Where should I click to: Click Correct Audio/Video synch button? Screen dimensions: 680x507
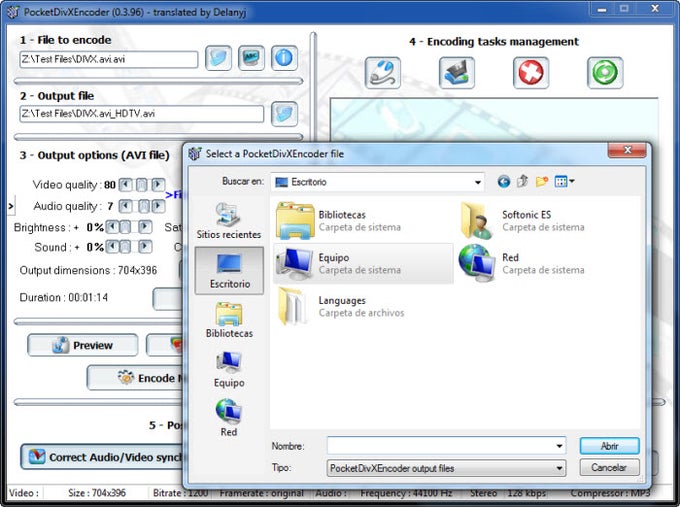click(102, 457)
